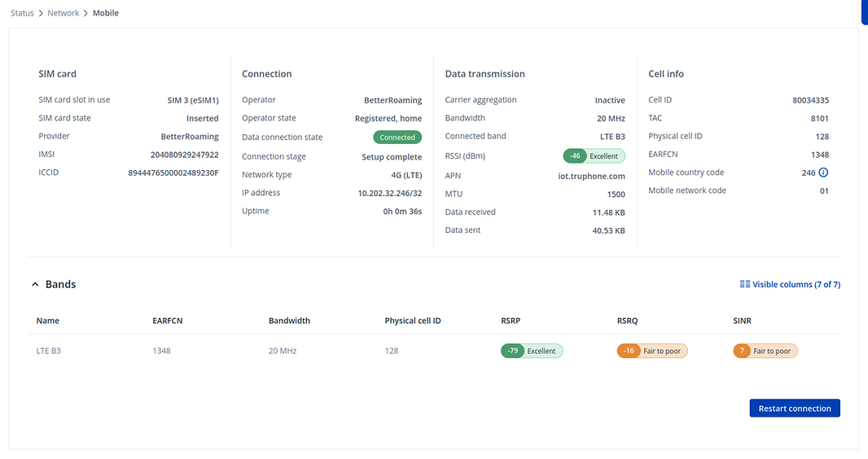Click the columns icon next to Visible columns
The width and height of the screenshot is (868, 459).
coord(744,285)
